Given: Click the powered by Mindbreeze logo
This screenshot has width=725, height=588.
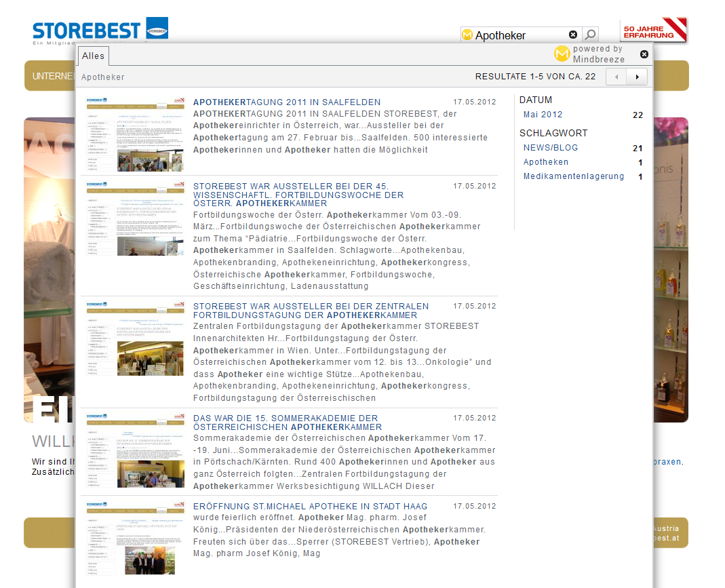Looking at the screenshot, I should coord(589,54).
